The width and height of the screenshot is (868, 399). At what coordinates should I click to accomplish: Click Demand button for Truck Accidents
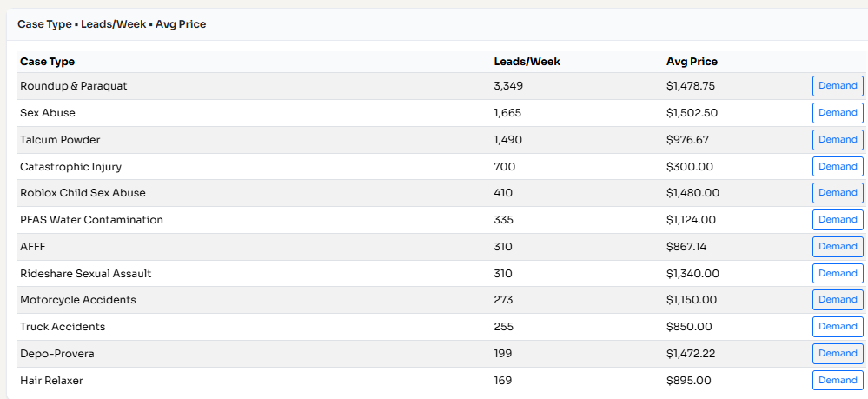pyautogui.click(x=838, y=327)
